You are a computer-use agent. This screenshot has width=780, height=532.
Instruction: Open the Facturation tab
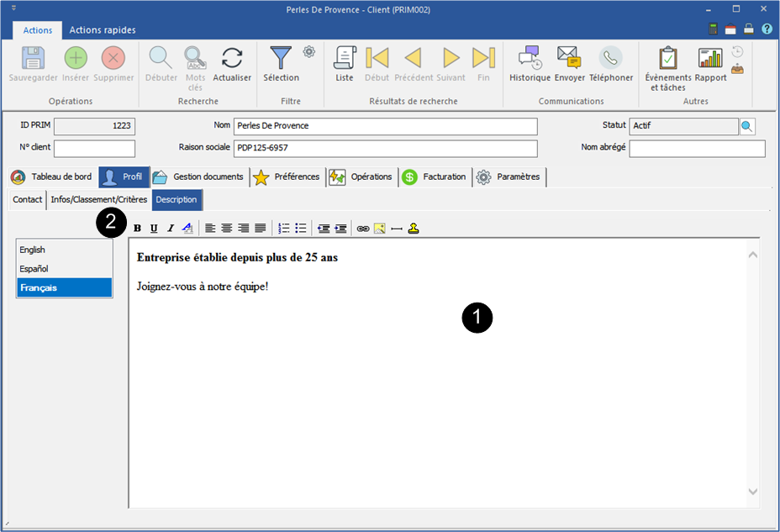[435, 177]
